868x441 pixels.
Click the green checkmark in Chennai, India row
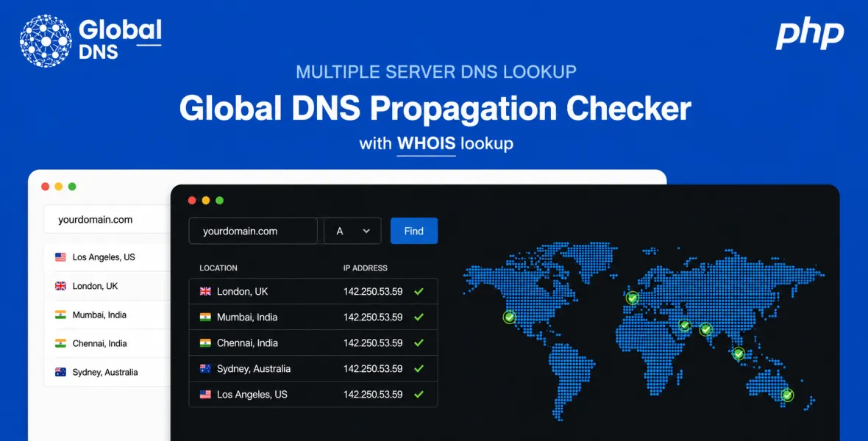[419, 343]
